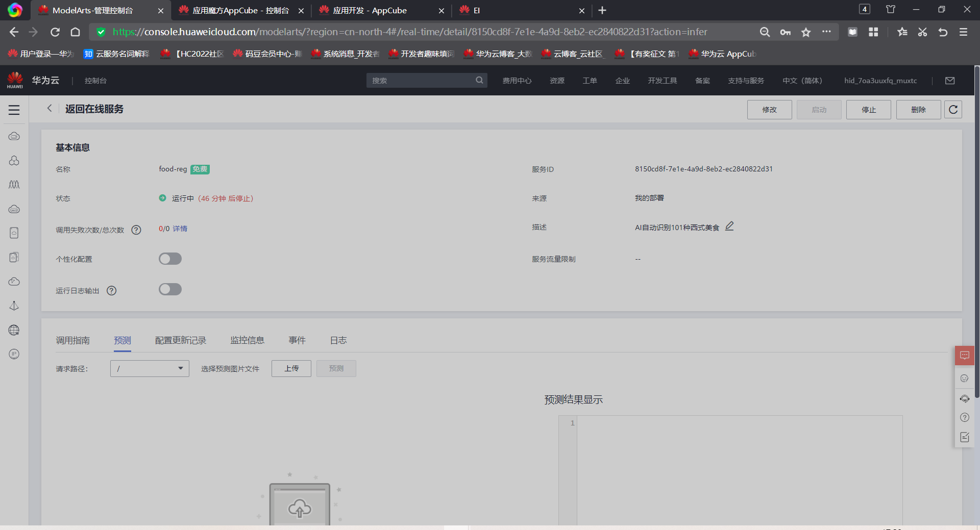Open the hid_7oa3uuxfq_muxtc account menu
980x530 pixels.
click(880, 81)
